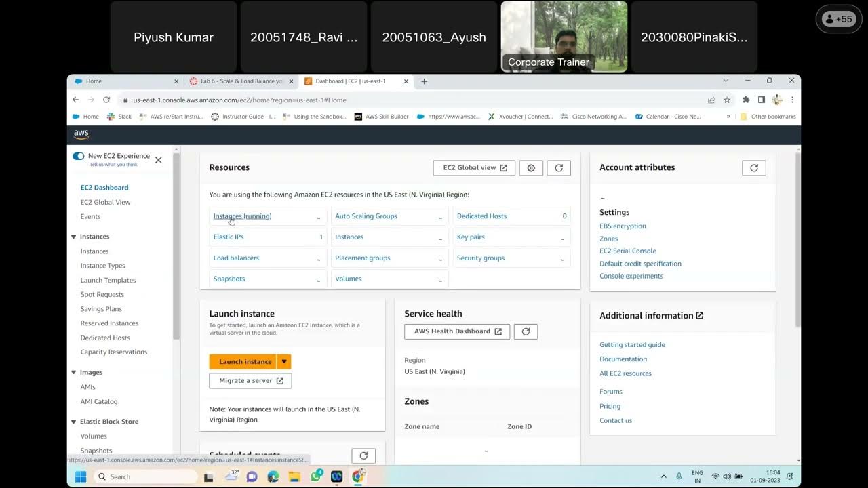Collapse the Instances sidebar section
Image resolution: width=868 pixels, height=488 pixels.
pos(73,237)
